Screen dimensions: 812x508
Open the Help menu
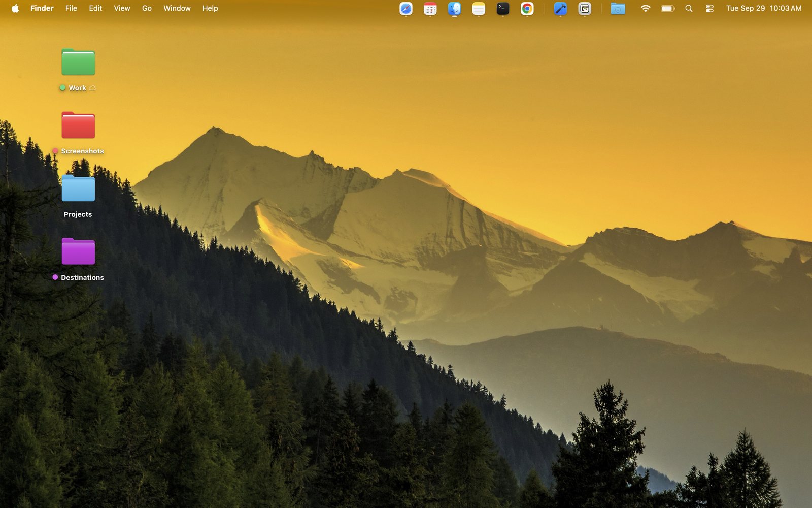point(210,8)
